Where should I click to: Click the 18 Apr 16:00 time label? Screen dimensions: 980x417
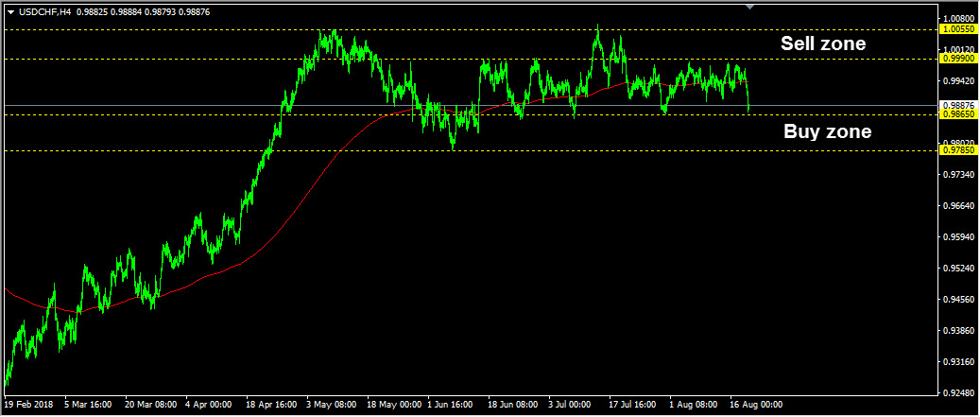pyautogui.click(x=271, y=405)
